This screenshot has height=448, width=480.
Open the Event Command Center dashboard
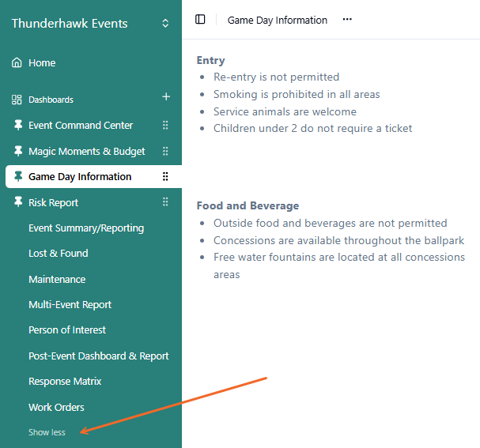point(81,126)
